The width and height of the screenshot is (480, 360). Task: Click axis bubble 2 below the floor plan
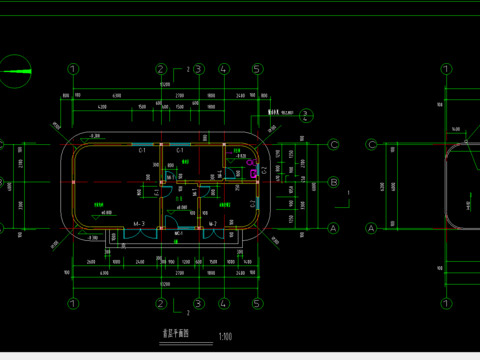(161, 304)
